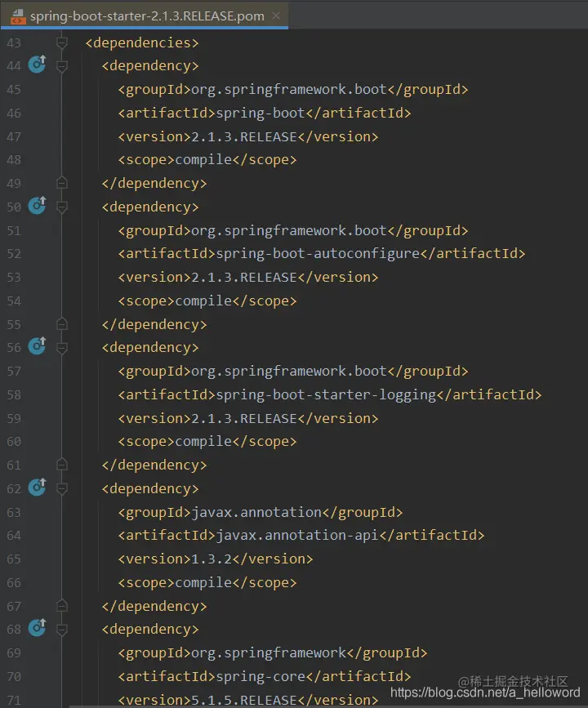The image size is (588, 708).
Task: Click fold end marker at line 61
Action: (62, 464)
